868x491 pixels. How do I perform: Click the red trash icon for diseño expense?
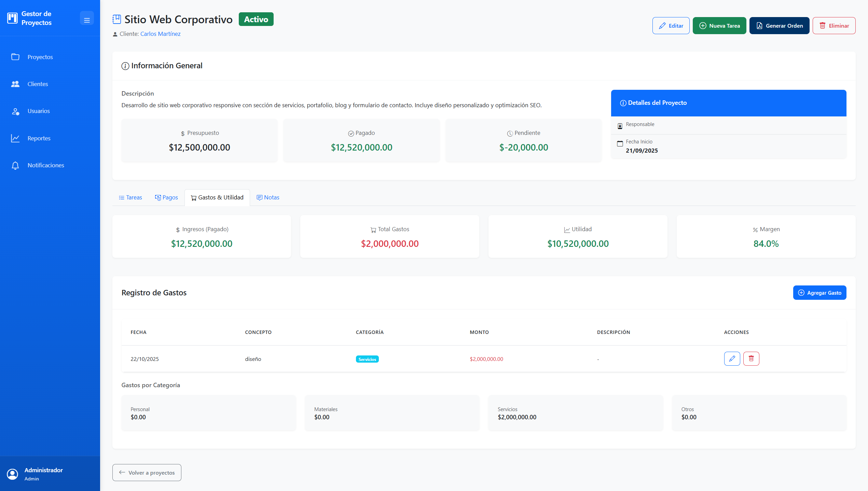tap(751, 359)
